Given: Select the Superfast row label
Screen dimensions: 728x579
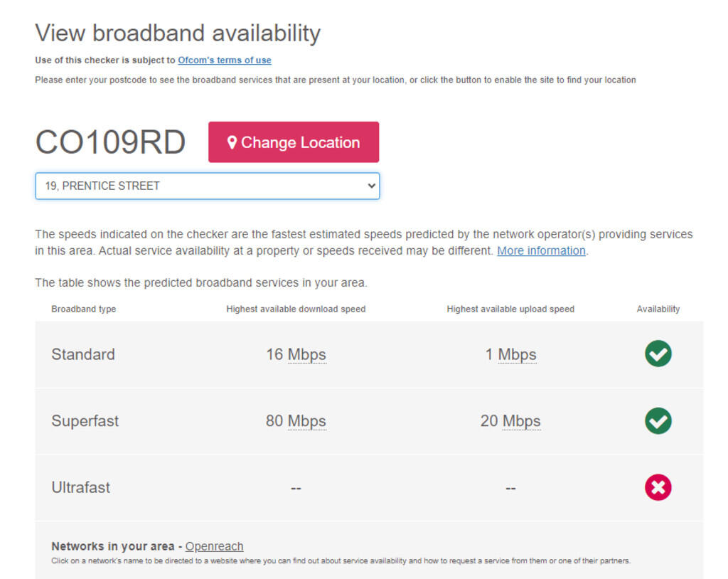Looking at the screenshot, I should point(85,421).
